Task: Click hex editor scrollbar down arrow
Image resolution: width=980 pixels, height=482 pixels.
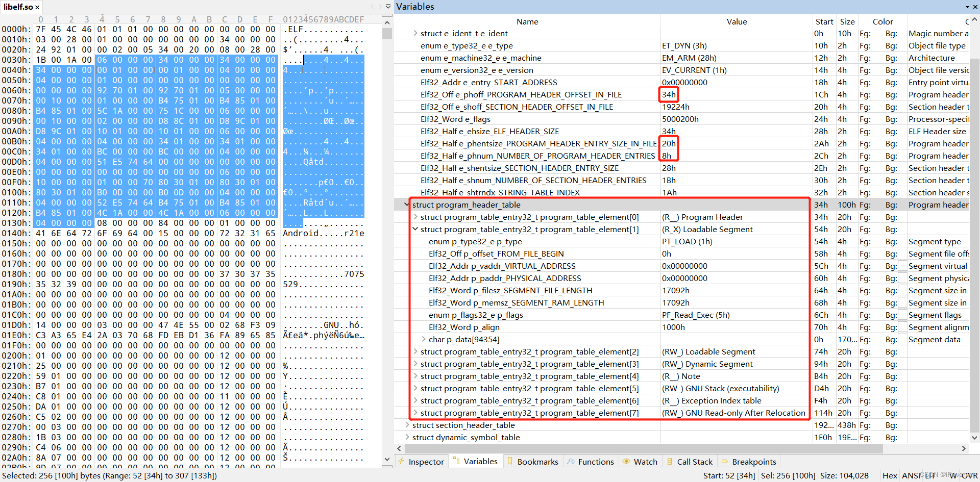Action: pos(387,460)
